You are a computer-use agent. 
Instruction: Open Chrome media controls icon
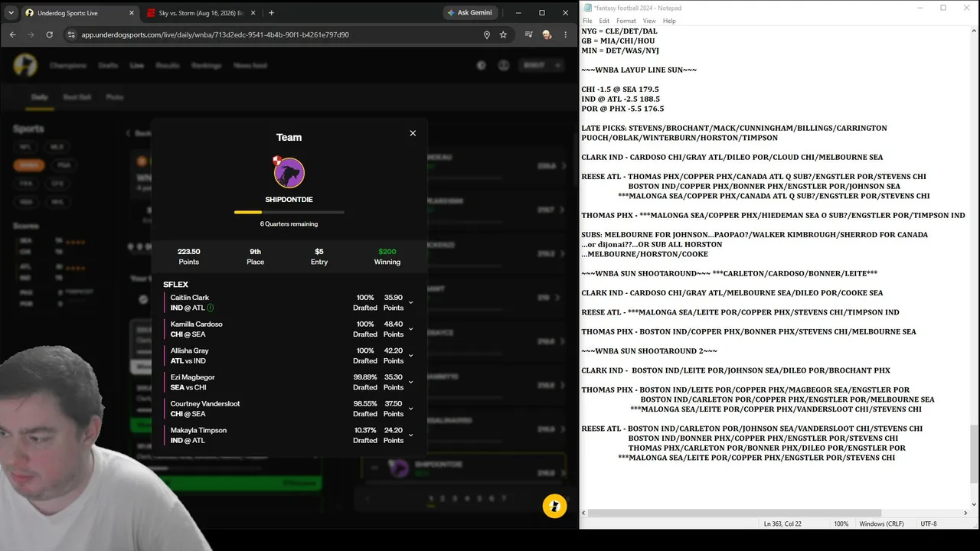coord(529,34)
